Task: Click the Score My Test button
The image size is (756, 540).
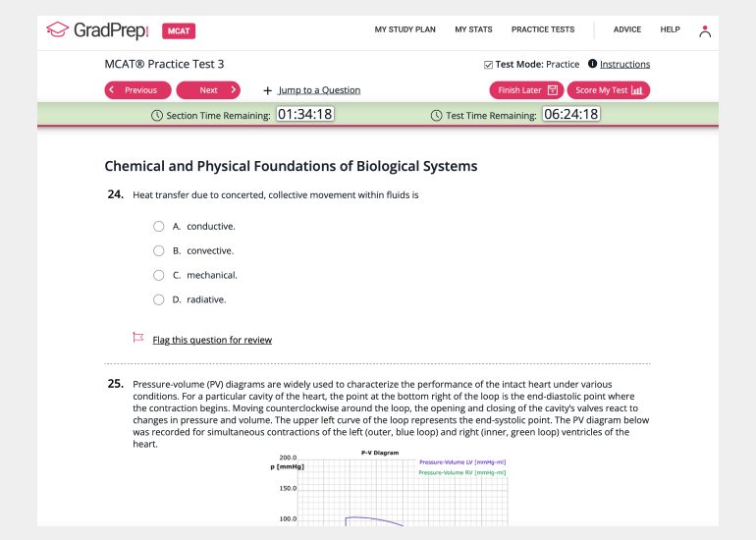Action: [x=608, y=90]
